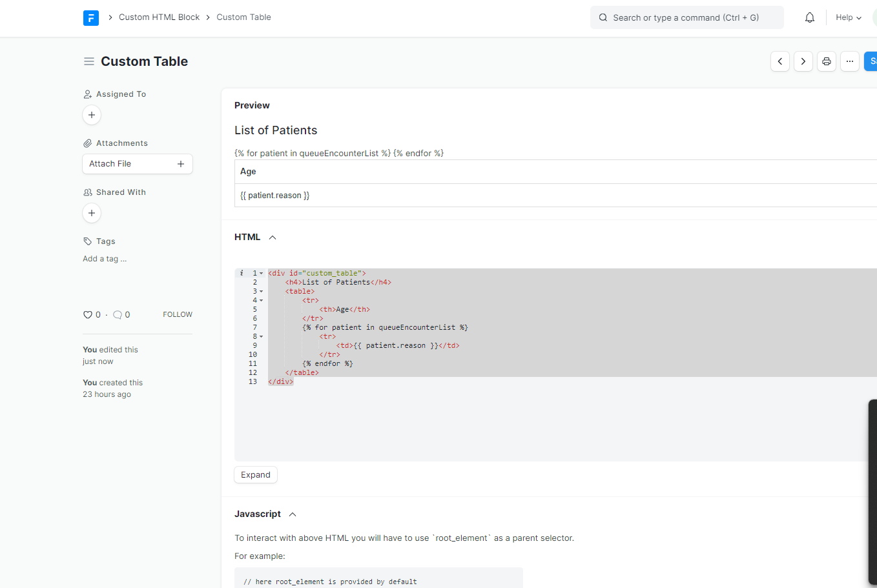Image resolution: width=877 pixels, height=588 pixels.
Task: Fold code at line 1
Action: (x=262, y=274)
